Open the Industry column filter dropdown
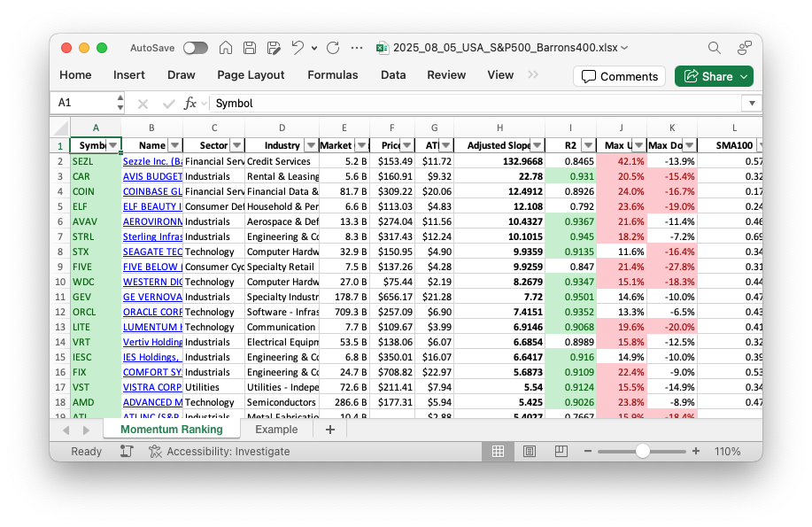 [x=310, y=145]
